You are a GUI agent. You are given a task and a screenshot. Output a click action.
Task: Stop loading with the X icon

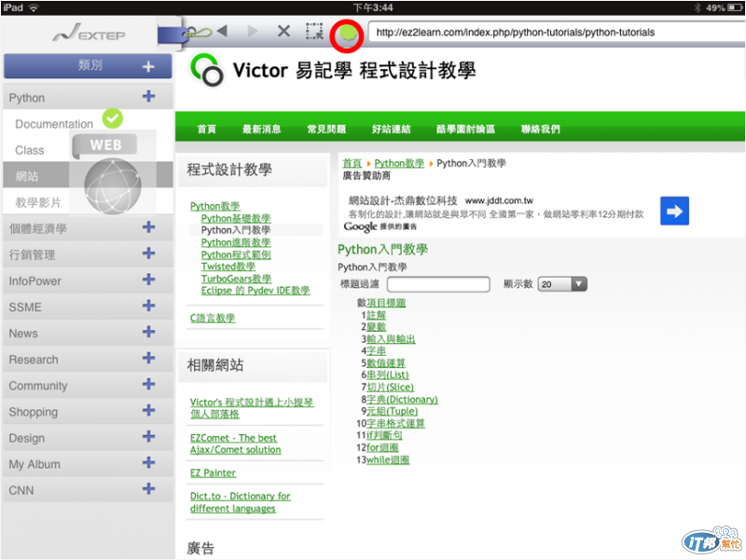(x=283, y=32)
